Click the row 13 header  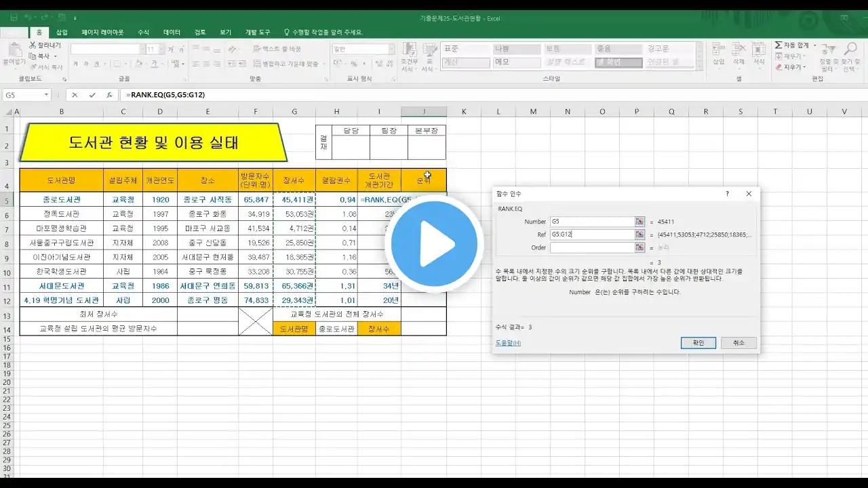coord(6,316)
